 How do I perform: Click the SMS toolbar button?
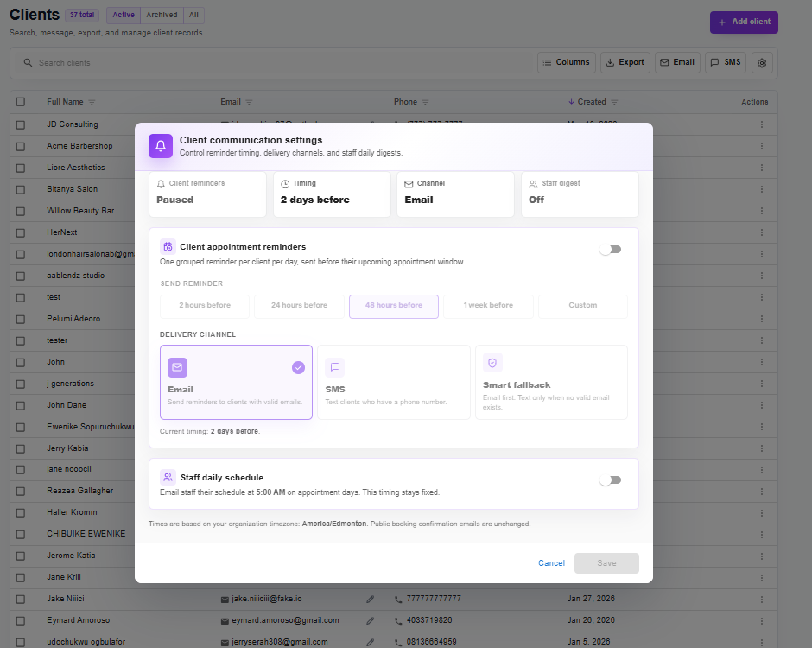[x=725, y=62]
